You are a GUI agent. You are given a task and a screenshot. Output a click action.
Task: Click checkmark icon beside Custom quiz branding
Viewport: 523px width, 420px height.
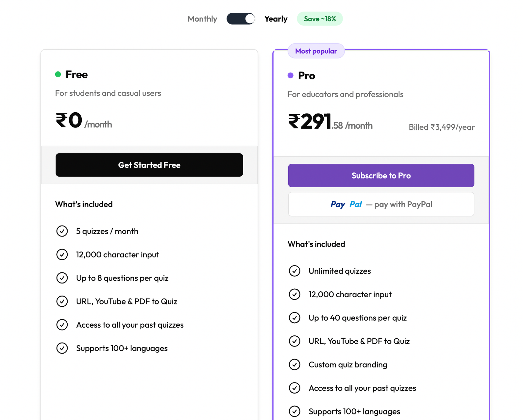coord(295,364)
